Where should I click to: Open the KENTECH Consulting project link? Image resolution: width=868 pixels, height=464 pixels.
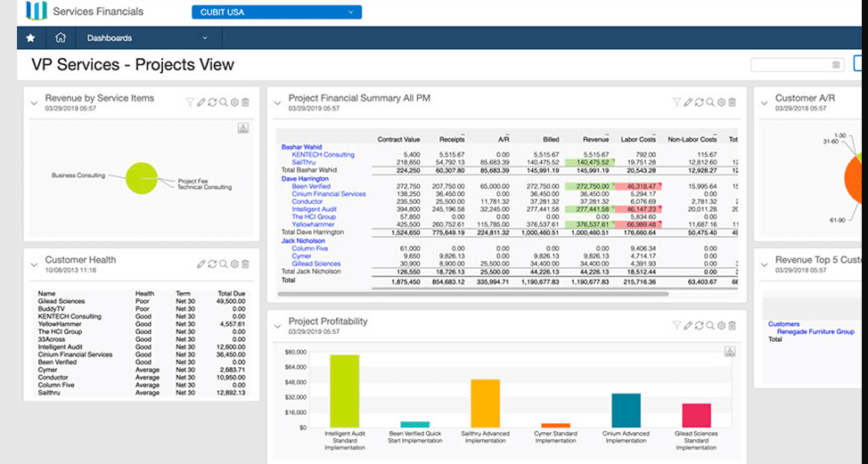click(323, 155)
